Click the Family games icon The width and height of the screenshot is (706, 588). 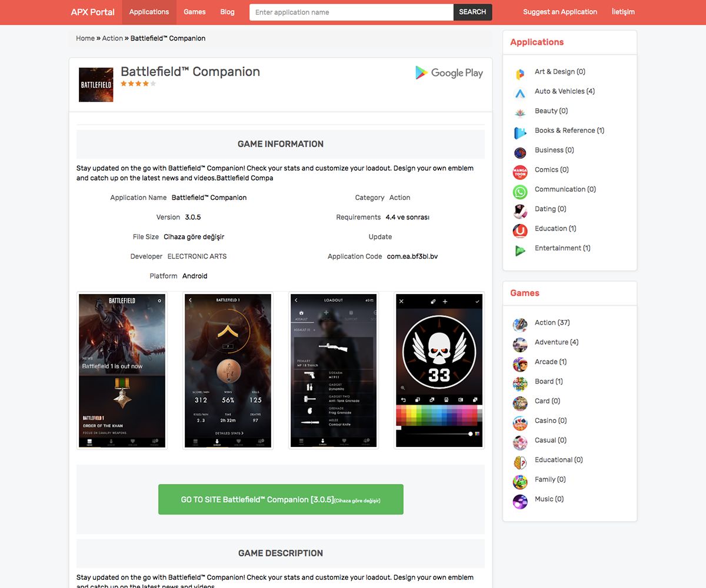[520, 482]
